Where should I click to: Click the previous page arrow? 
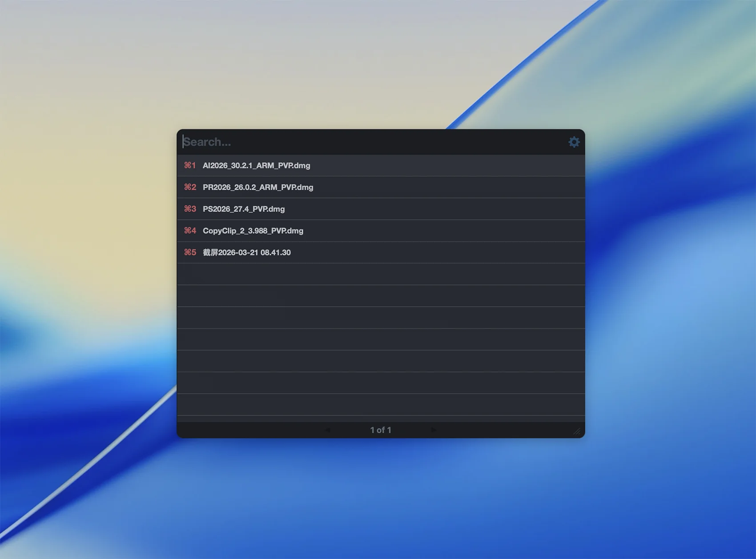328,430
